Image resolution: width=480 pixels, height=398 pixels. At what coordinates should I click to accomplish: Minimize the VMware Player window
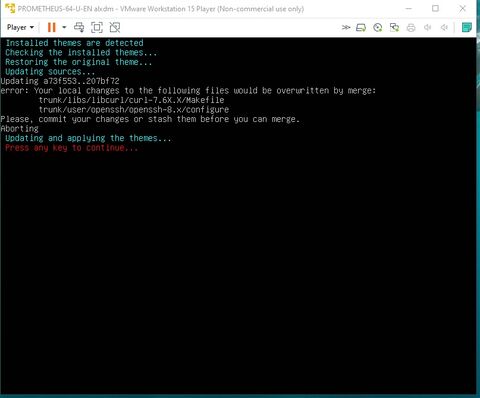[409, 9]
